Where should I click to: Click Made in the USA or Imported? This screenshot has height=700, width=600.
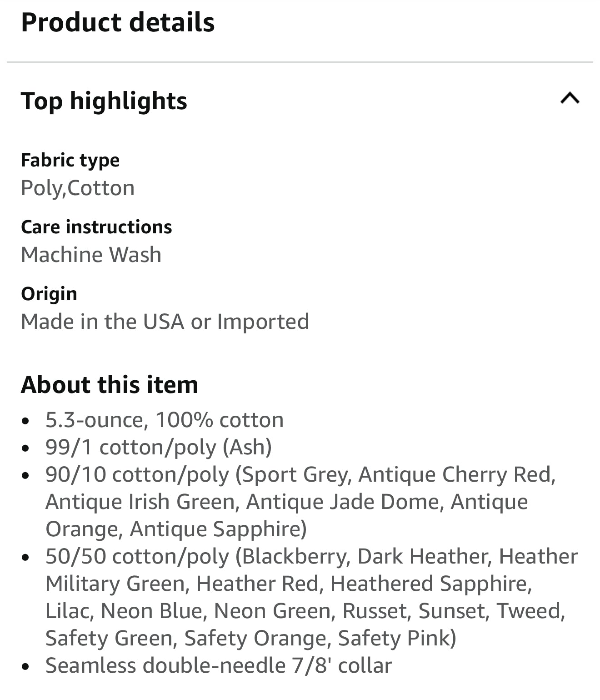(x=165, y=321)
